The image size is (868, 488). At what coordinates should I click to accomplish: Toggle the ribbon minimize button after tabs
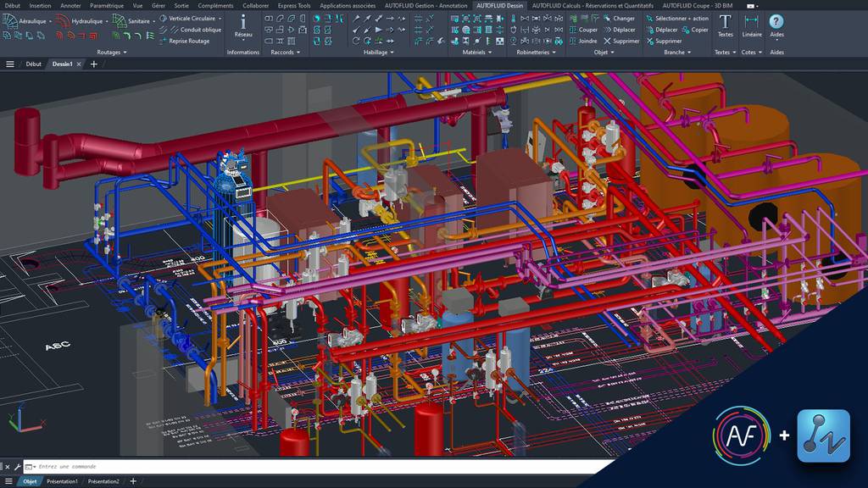753,6
